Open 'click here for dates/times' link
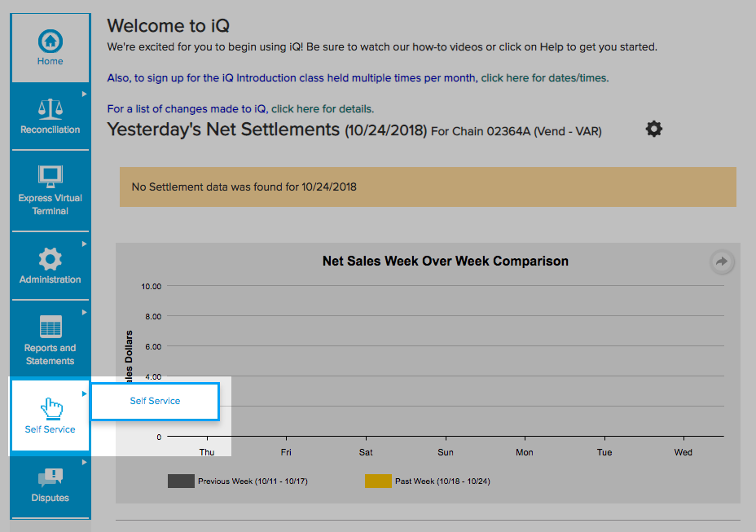The width and height of the screenshot is (756, 532). [545, 78]
